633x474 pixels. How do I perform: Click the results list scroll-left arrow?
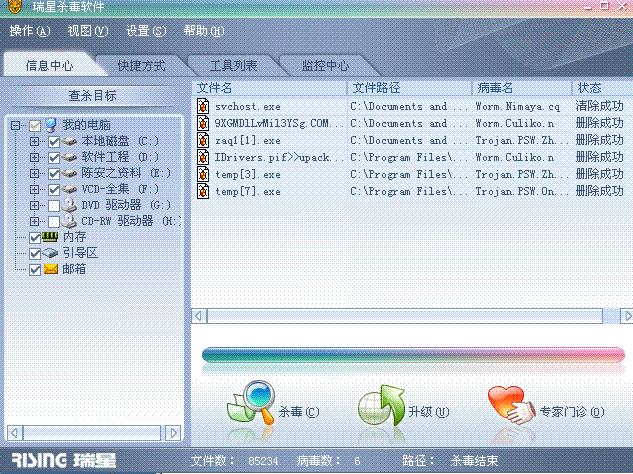click(199, 316)
